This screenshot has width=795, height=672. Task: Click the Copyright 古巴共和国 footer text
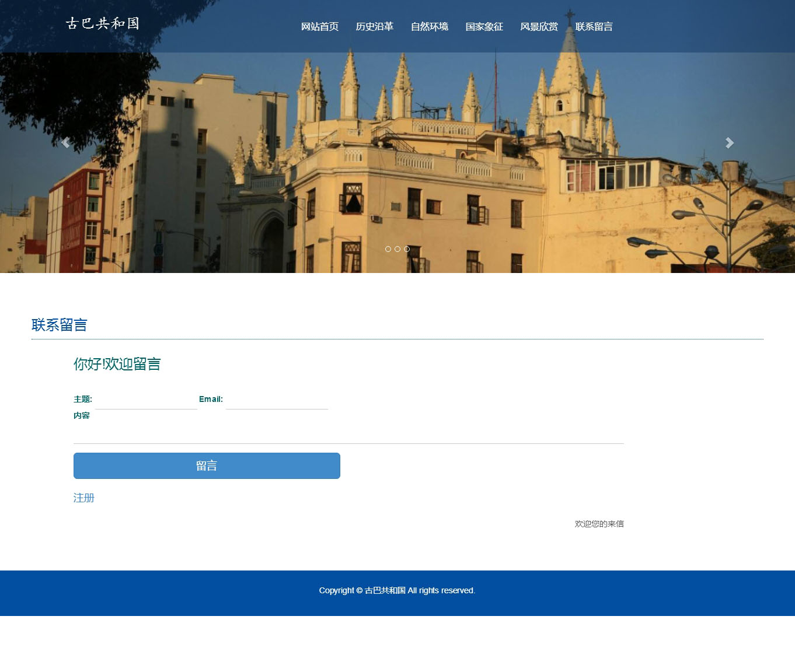397,590
